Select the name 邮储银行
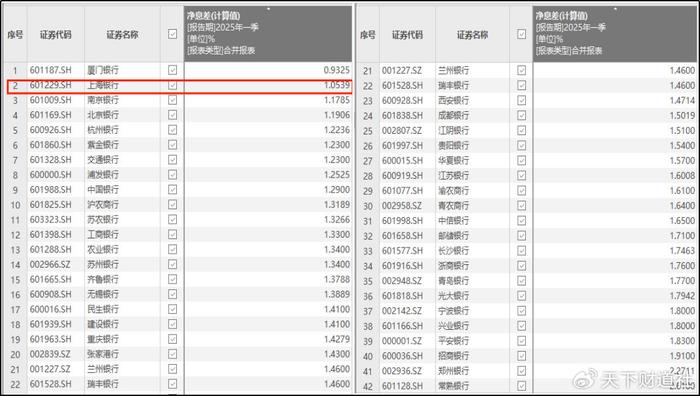The image size is (700, 396). click(x=454, y=235)
